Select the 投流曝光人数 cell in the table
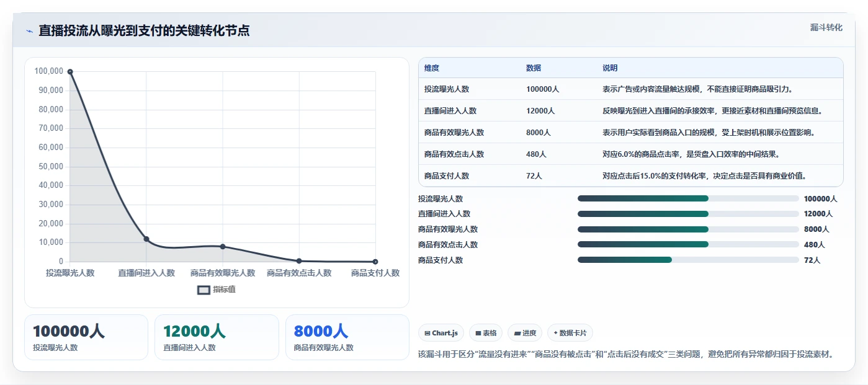This screenshot has height=385, width=868. 447,89
